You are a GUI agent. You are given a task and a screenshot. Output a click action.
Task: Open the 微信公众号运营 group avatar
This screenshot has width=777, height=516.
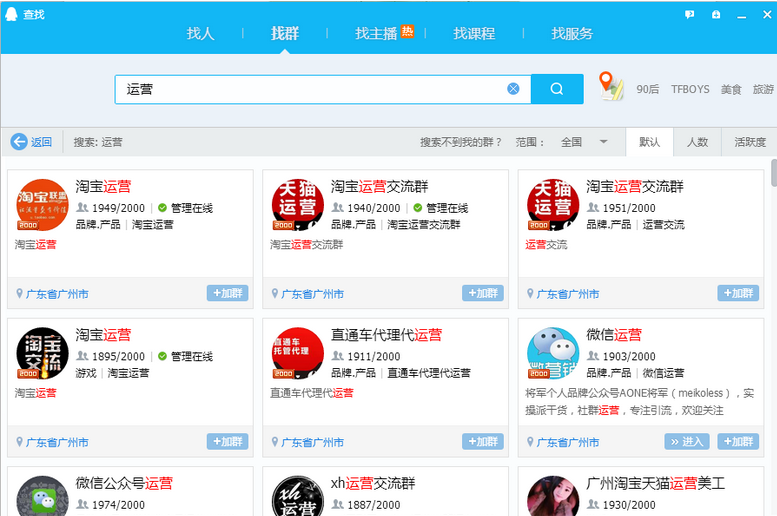42,496
